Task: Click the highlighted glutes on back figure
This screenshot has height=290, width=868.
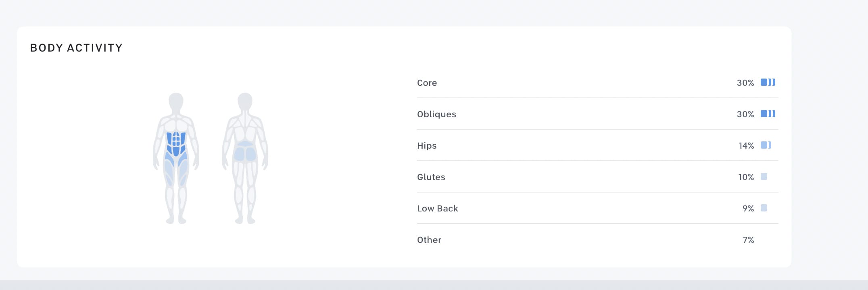Action: click(x=245, y=154)
